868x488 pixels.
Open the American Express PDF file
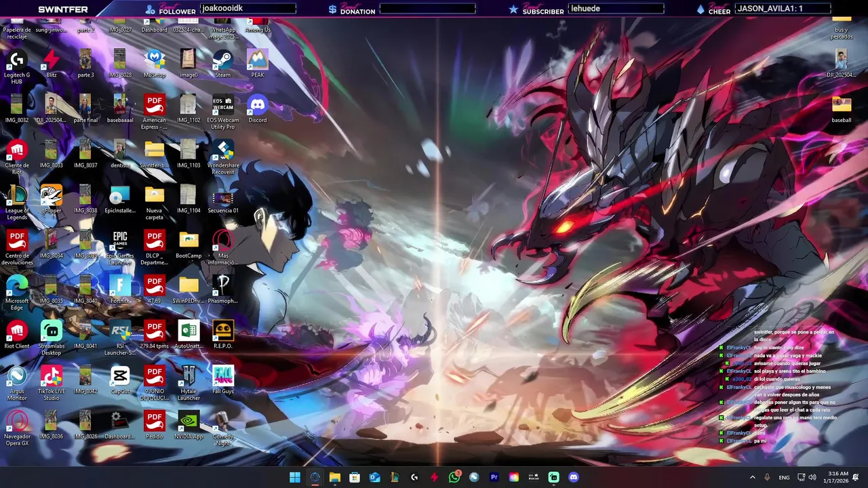[x=155, y=112]
